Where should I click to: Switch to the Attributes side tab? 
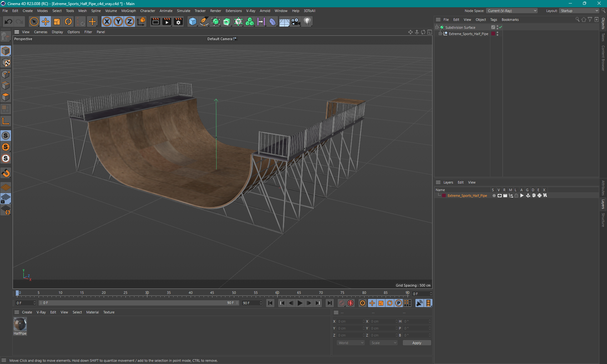pyautogui.click(x=603, y=188)
